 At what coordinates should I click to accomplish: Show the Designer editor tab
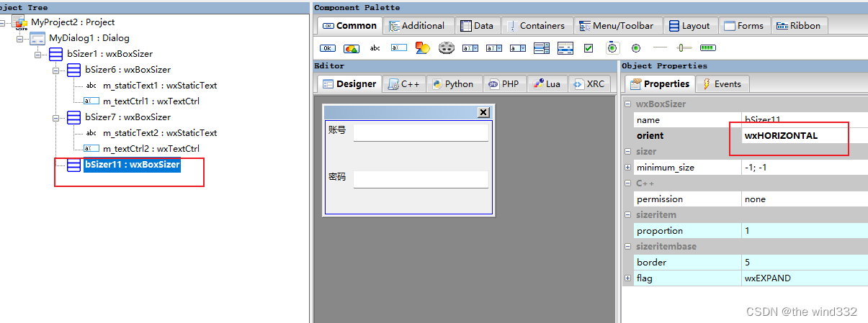349,83
